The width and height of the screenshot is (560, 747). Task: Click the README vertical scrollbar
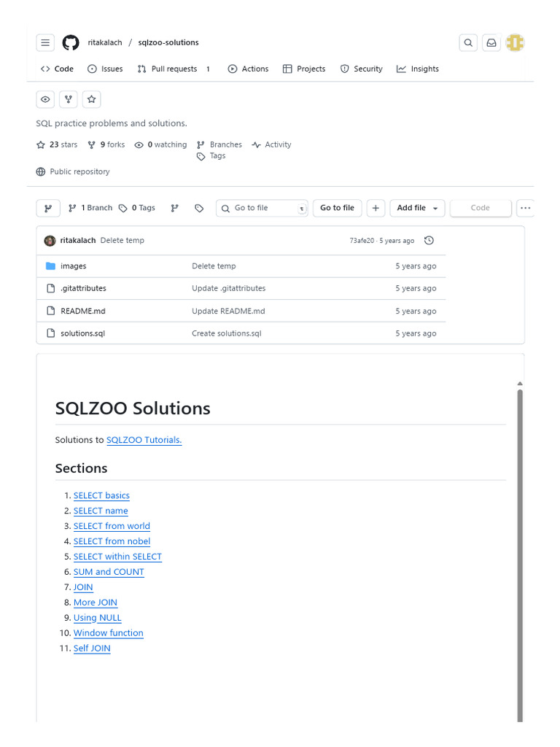pos(520,547)
